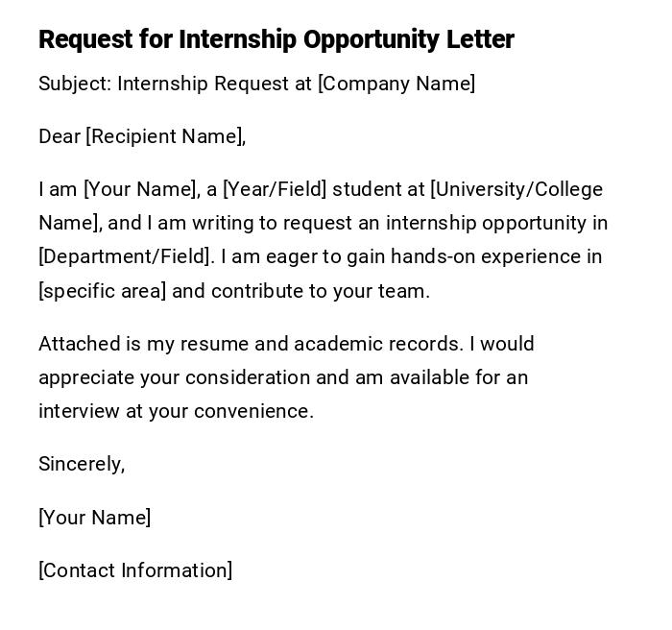The image size is (672, 630).
Task: Select the [Company Name] placeholder
Action: (396, 84)
